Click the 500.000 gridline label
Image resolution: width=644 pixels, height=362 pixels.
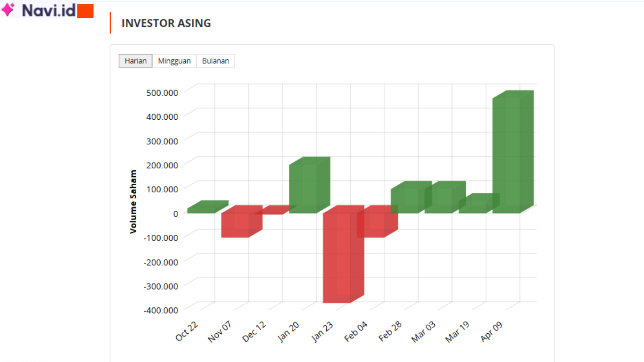click(x=163, y=92)
